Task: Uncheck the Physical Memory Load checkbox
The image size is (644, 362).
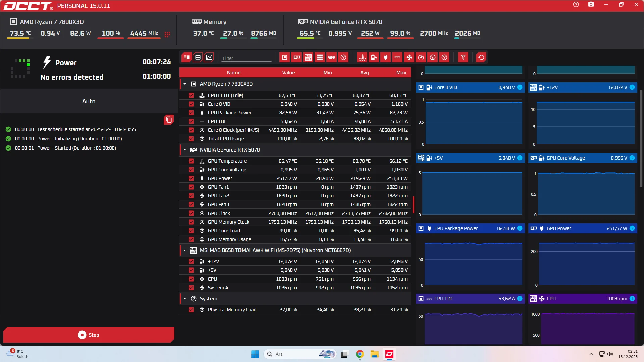Action: point(191,310)
